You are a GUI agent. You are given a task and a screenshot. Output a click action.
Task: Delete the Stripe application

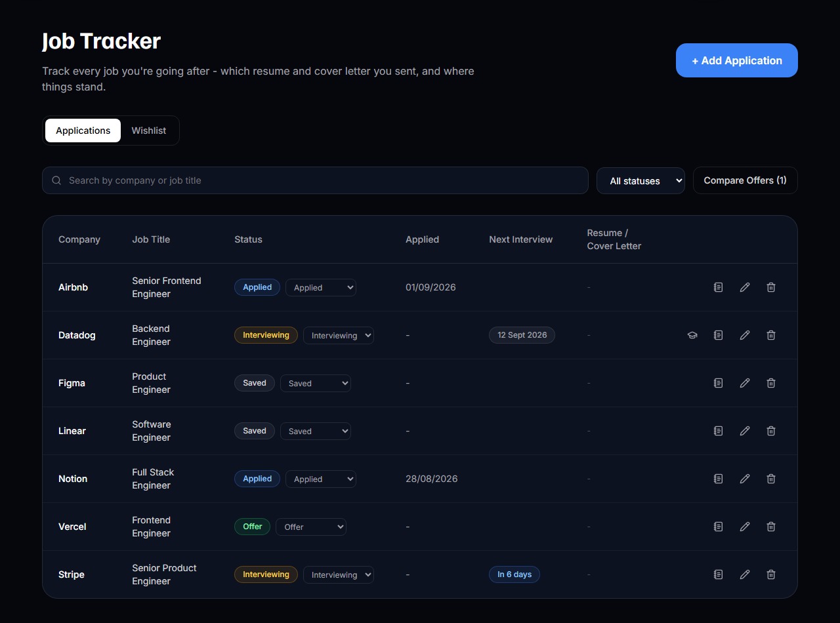771,574
